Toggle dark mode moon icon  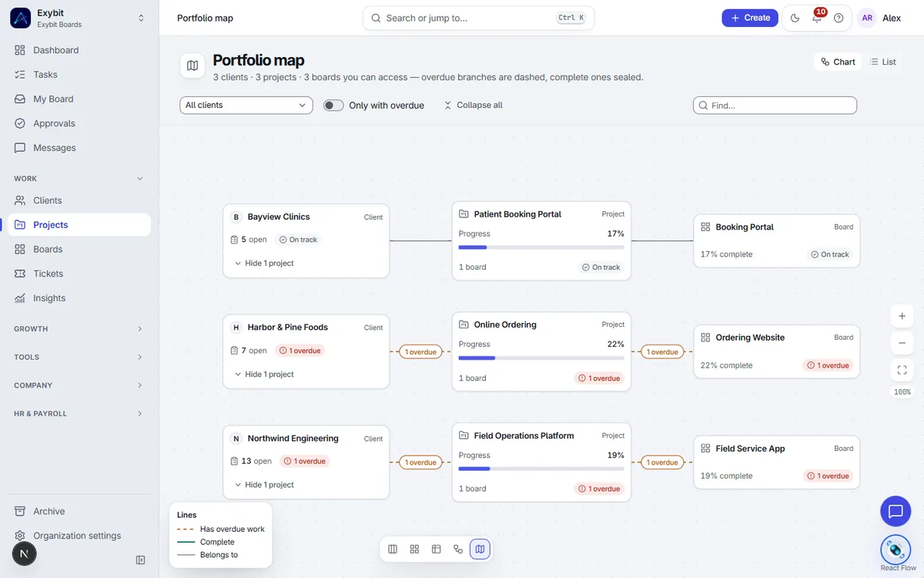(795, 18)
